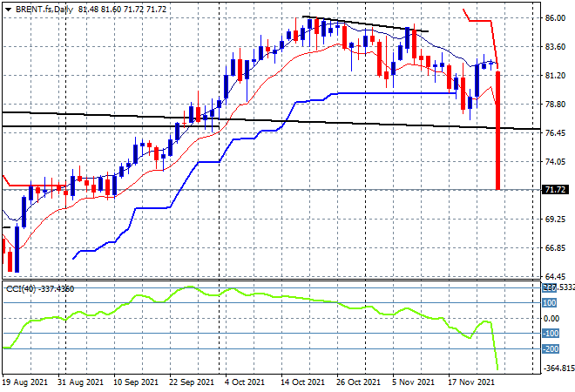Click the 78.80 price scale label
The width and height of the screenshot is (575, 392).
pos(555,105)
